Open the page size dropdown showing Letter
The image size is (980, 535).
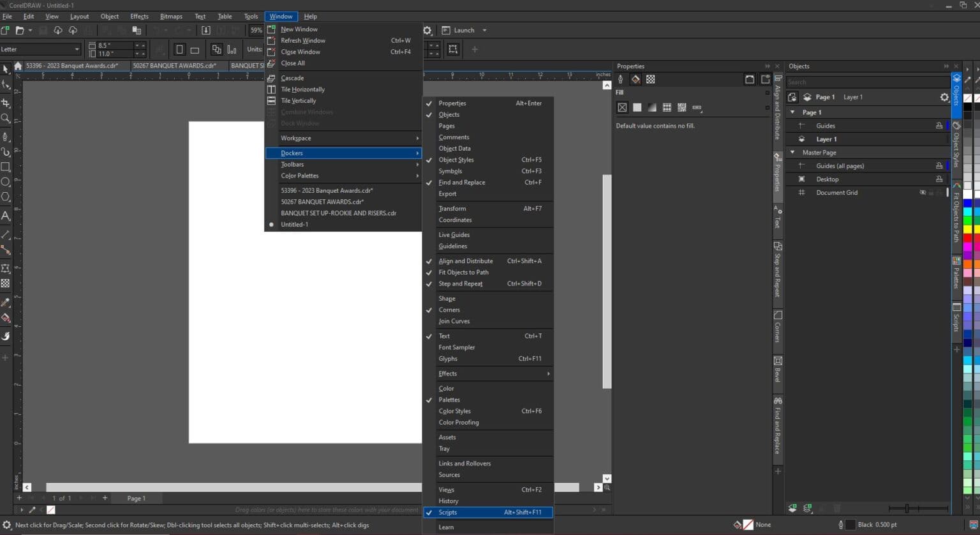(x=76, y=49)
